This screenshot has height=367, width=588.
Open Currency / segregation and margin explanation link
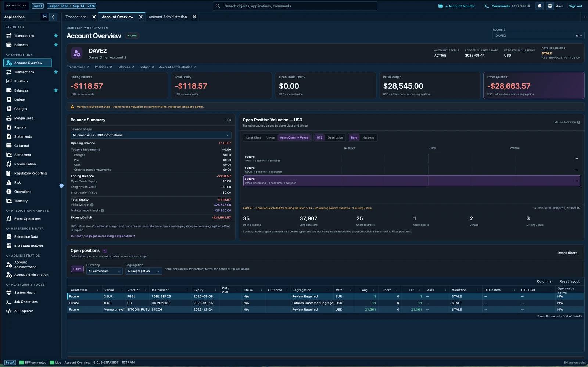[103, 236]
